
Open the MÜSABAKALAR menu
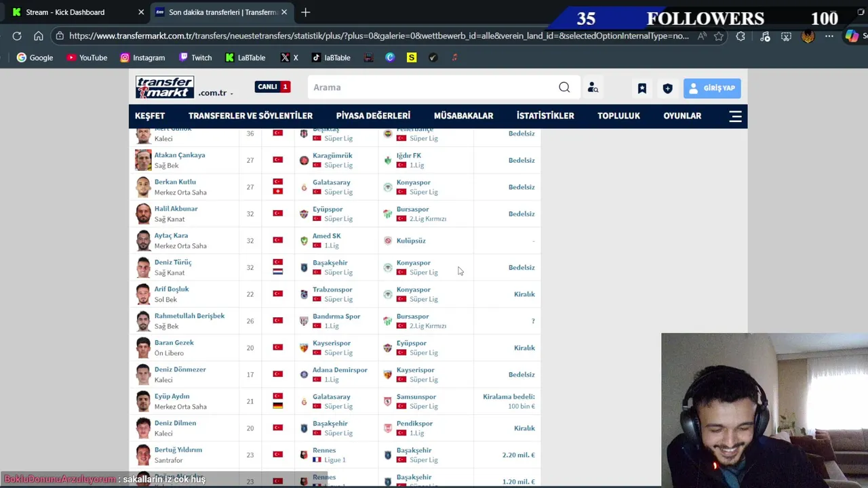click(463, 116)
